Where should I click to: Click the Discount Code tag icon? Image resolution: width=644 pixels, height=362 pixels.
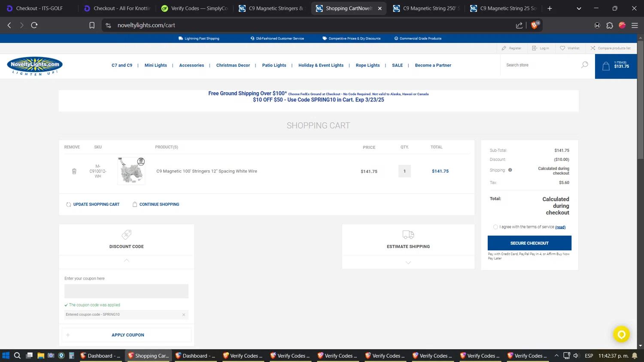pyautogui.click(x=126, y=235)
